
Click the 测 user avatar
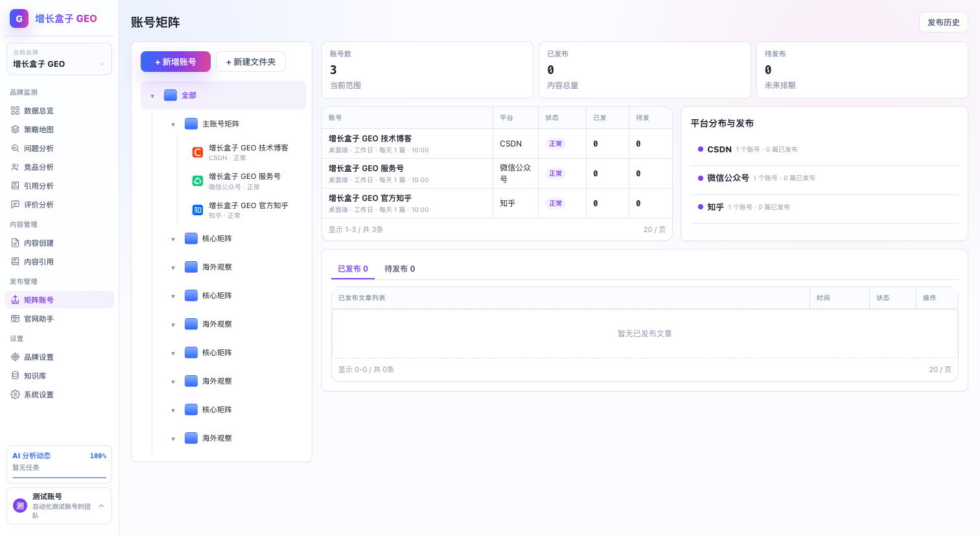20,506
